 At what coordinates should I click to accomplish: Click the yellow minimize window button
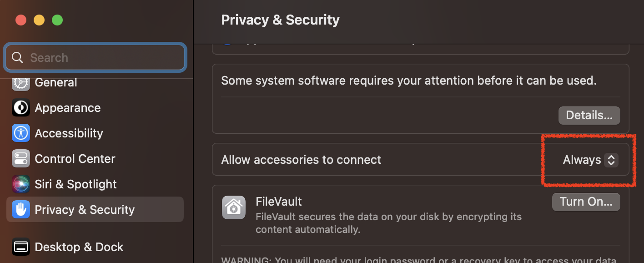pos(39,20)
